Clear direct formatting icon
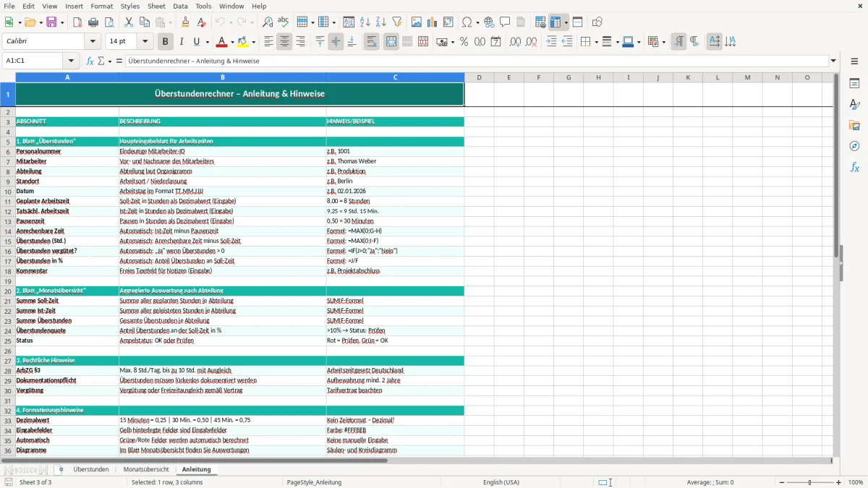868x488 pixels. coord(202,22)
